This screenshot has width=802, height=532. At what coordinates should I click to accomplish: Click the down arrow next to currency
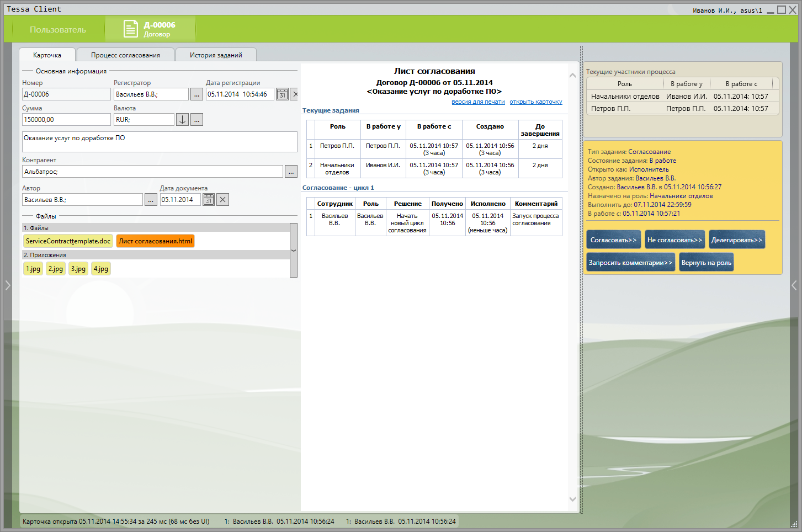click(x=182, y=120)
